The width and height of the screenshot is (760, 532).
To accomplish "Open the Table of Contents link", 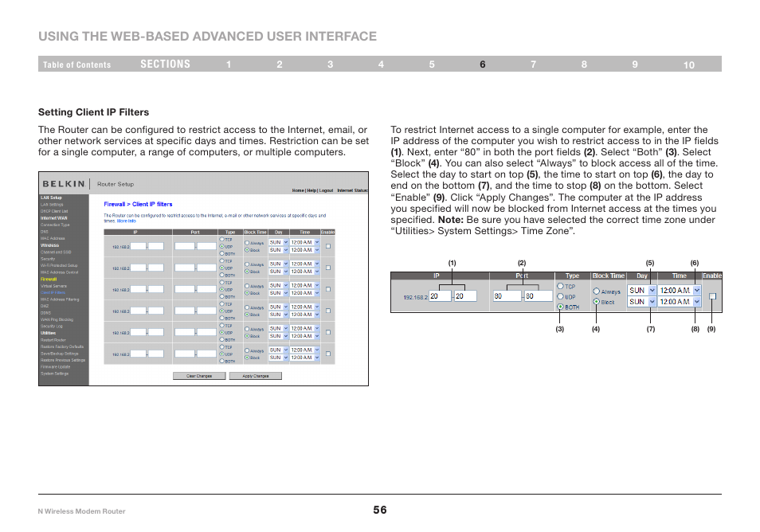I will [x=76, y=65].
